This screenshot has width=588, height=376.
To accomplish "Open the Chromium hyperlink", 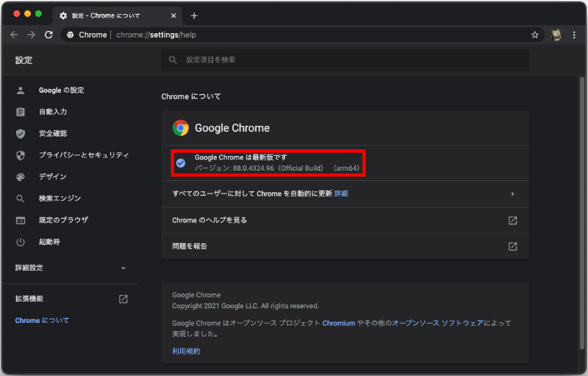I will pos(339,323).
